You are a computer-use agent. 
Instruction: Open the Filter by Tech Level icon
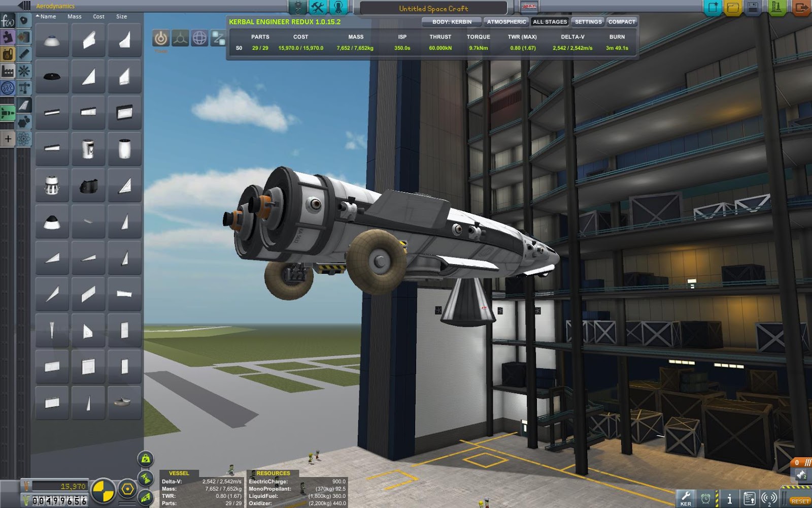coord(8,88)
